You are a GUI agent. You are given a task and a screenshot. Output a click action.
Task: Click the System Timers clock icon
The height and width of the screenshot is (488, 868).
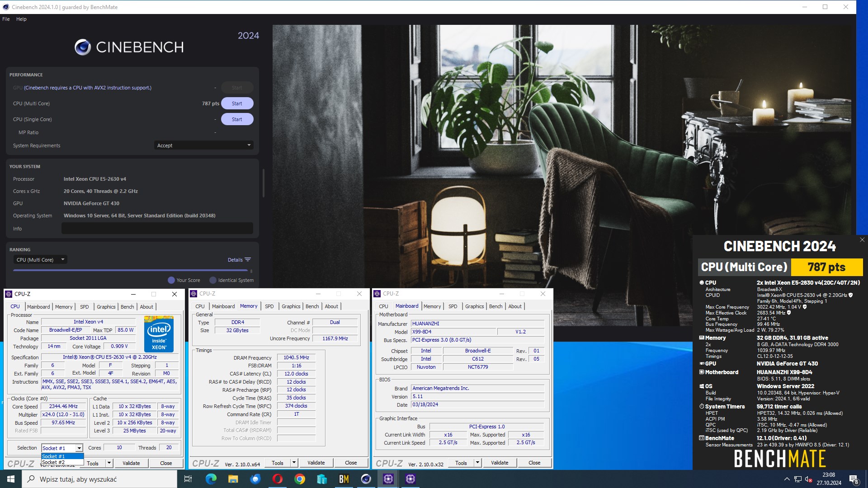click(x=702, y=407)
